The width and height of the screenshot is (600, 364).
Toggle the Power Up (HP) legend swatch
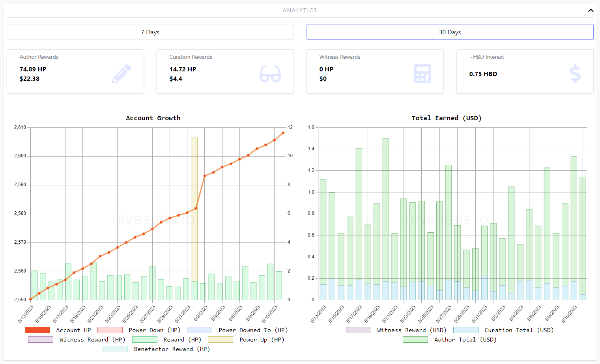(x=221, y=340)
